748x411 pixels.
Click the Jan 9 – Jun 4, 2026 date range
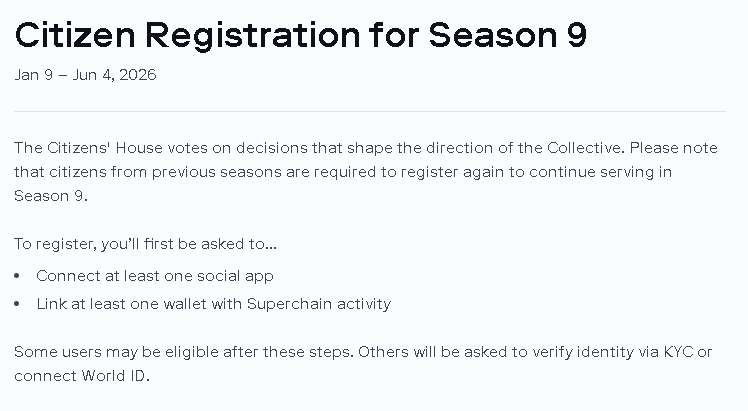point(85,75)
